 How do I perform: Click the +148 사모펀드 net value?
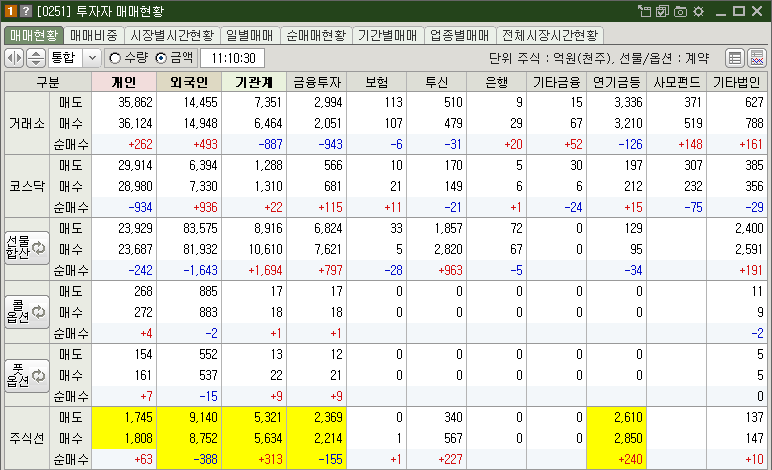tap(691, 144)
